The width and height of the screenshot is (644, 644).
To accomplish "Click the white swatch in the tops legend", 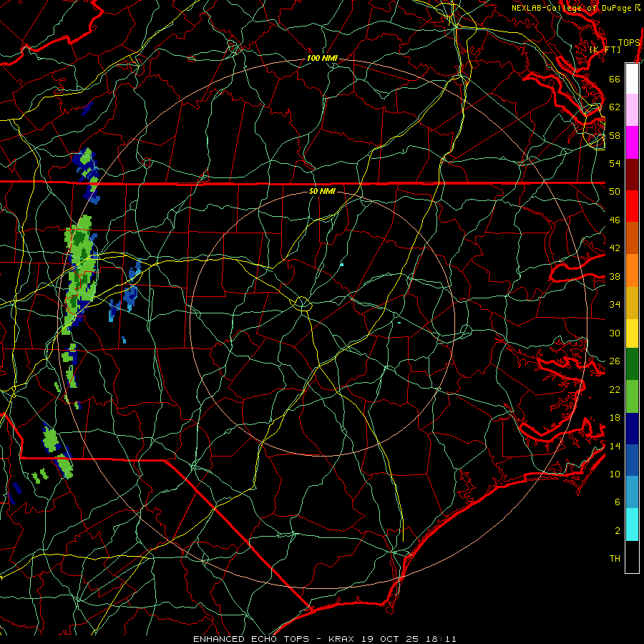I will pyautogui.click(x=632, y=79).
